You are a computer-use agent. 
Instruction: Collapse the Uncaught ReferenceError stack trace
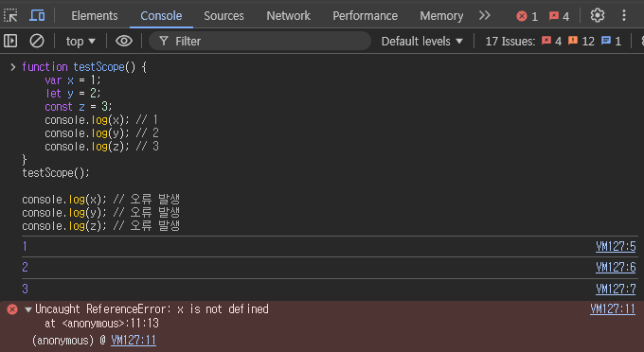(28, 309)
